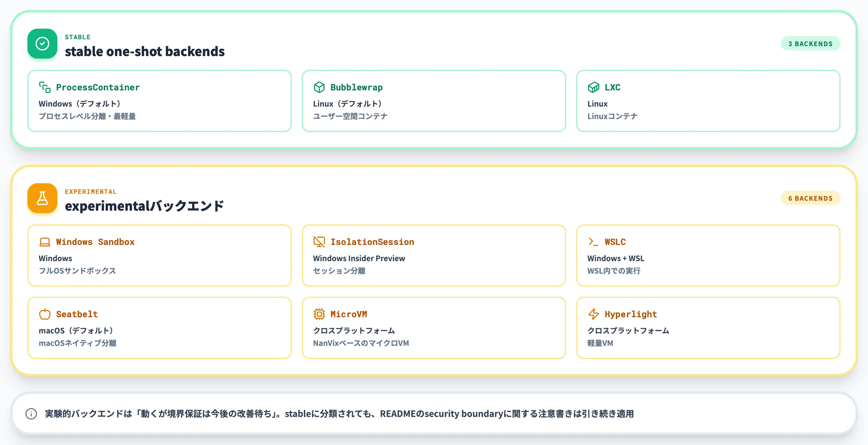Image resolution: width=868 pixels, height=445 pixels.
Task: Click 'NanVixベースのマイクロVM' description
Action: pos(361,343)
